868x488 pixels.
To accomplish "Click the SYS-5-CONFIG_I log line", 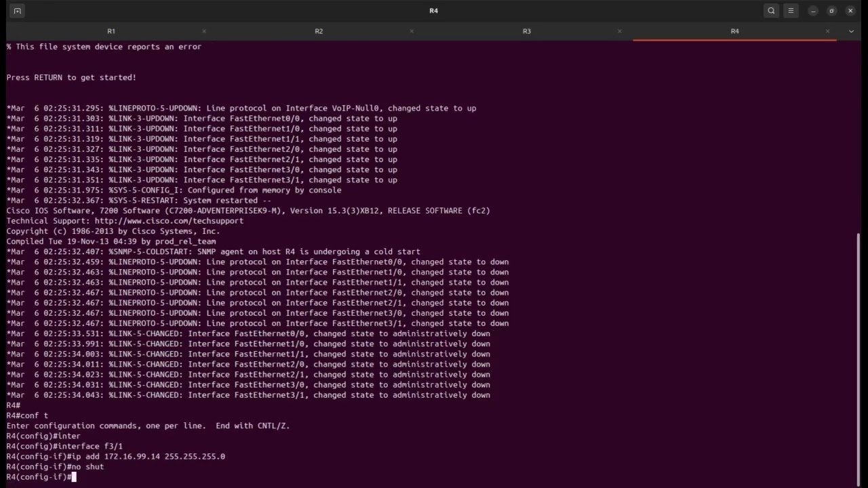I will [x=174, y=190].
